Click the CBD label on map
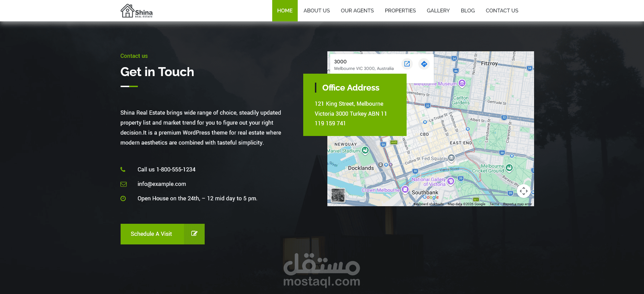 point(425,134)
